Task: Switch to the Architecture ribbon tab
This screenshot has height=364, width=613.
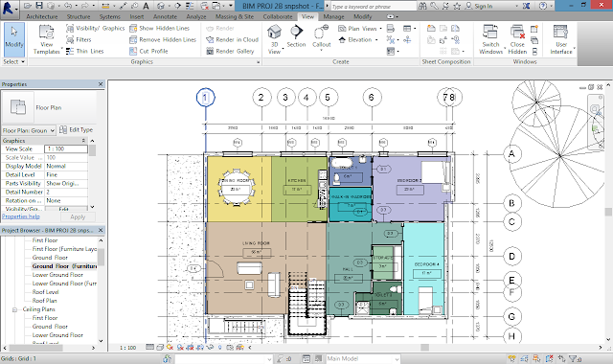Action: [x=42, y=17]
